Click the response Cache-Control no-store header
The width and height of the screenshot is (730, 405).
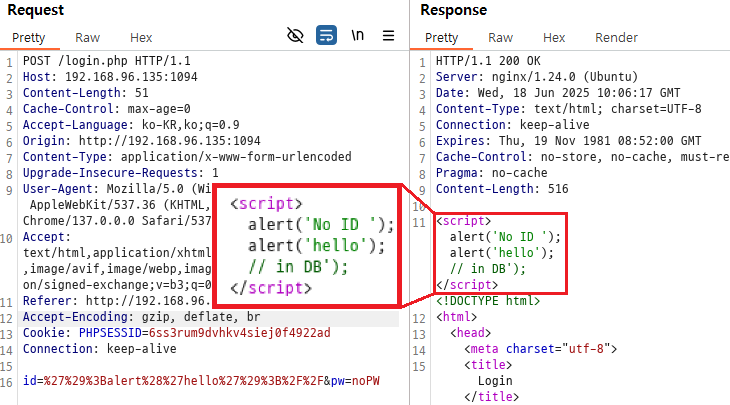[x=582, y=157]
